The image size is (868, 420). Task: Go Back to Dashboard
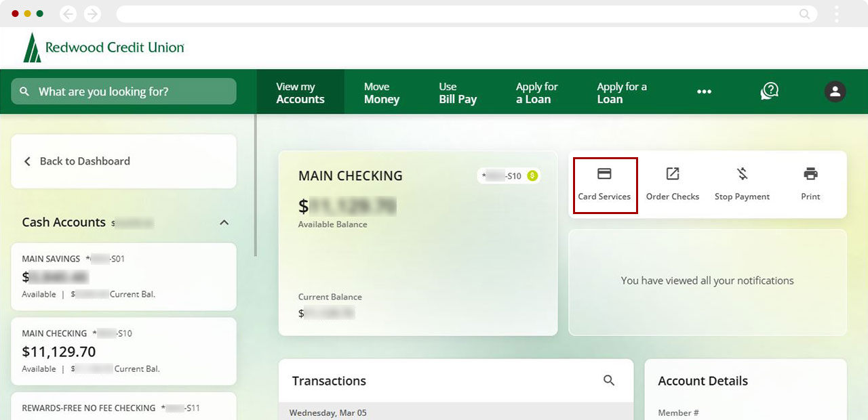[123, 161]
